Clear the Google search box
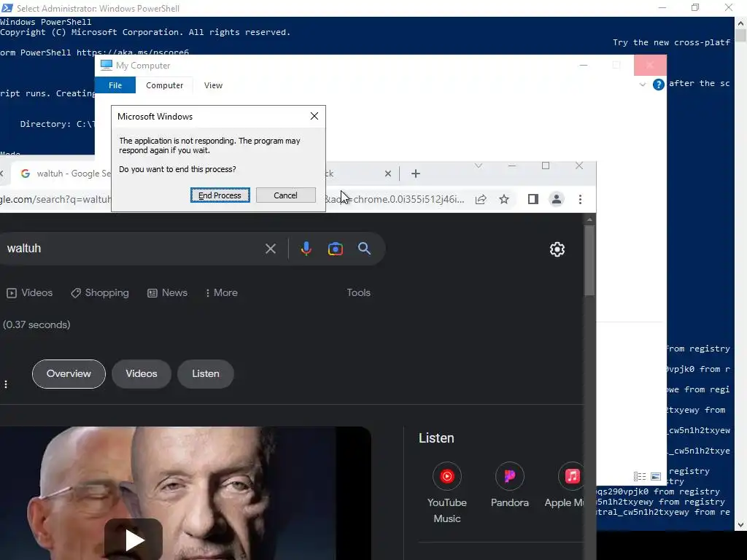Viewport: 747px width, 560px height. click(270, 249)
